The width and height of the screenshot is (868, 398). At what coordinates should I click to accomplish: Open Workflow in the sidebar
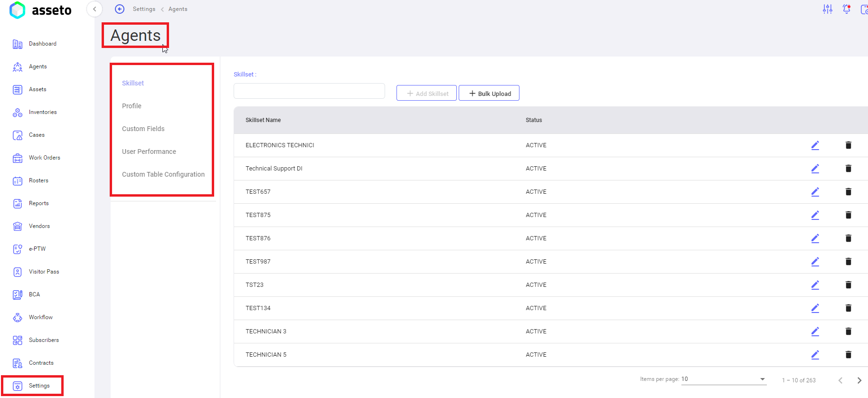(40, 317)
